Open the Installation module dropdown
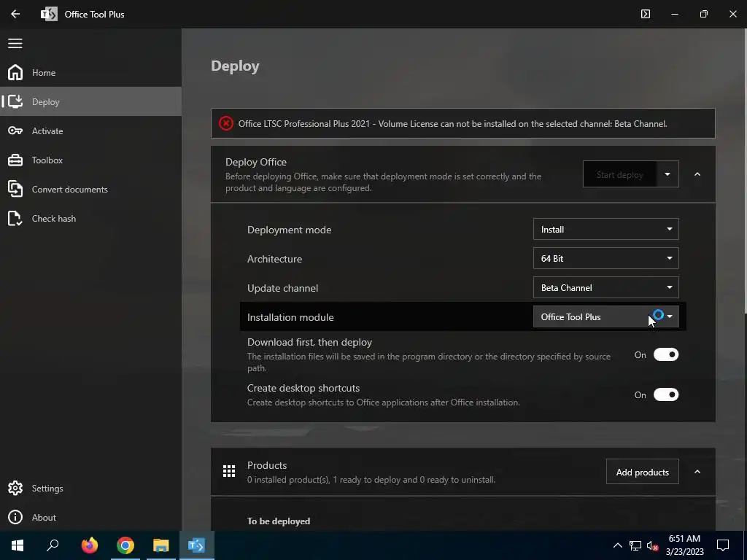 605,316
